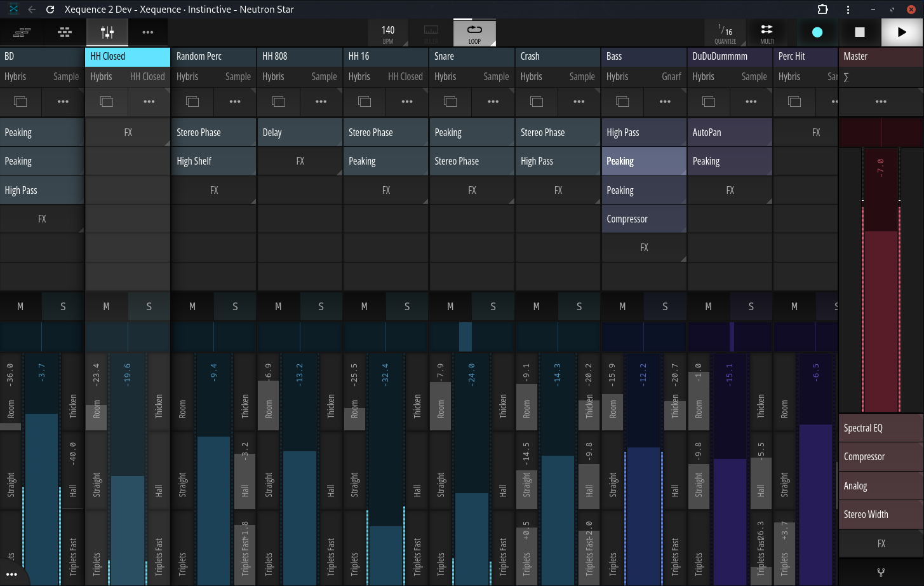This screenshot has width=924, height=586.
Task: Start playback with the play button
Action: tap(902, 32)
